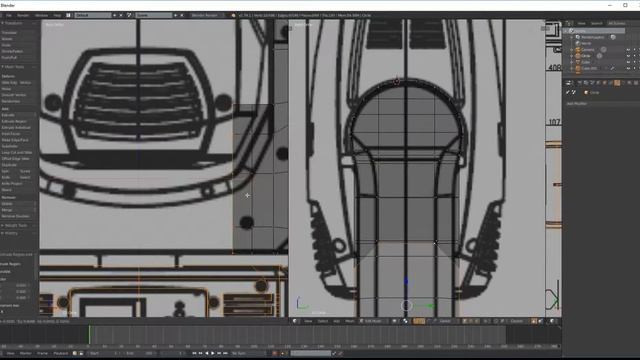Image resolution: width=640 pixels, height=360 pixels.
Task: Play the animation forward
Action: coord(213,353)
